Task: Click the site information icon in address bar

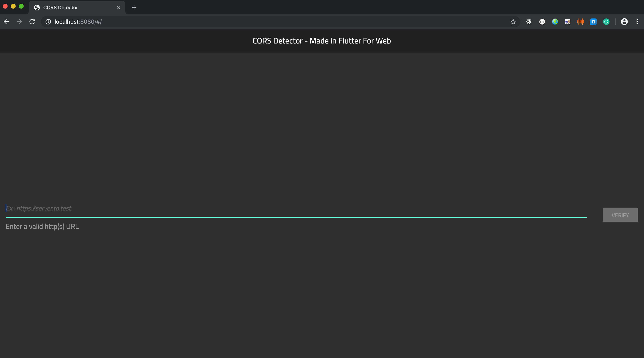Action: (48, 22)
